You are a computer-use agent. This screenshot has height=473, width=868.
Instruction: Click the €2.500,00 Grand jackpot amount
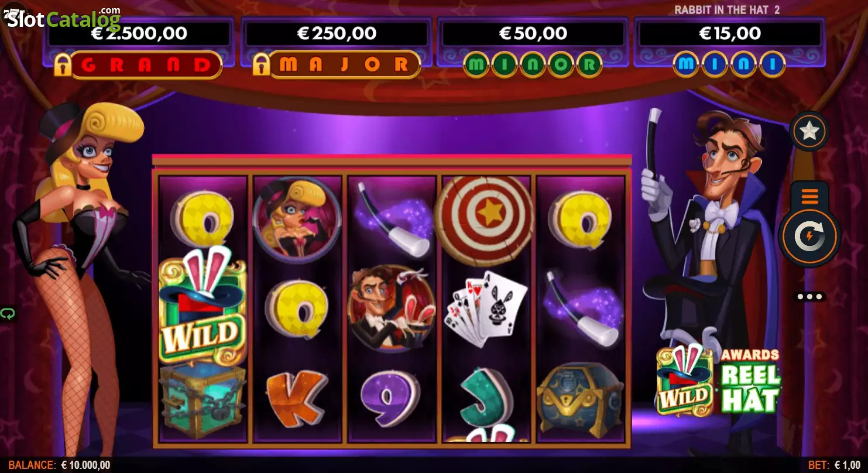(x=139, y=33)
